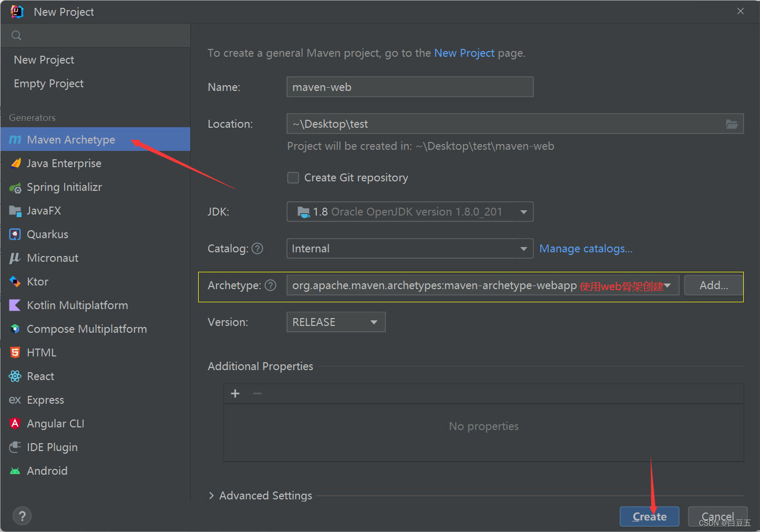Open the Catalog Internal dropdown
The height and width of the screenshot is (532, 760).
pyautogui.click(x=410, y=249)
